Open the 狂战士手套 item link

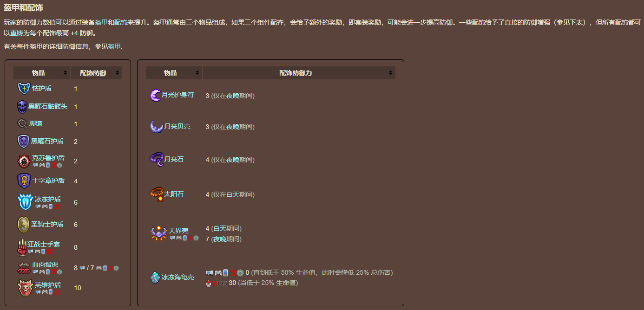(x=44, y=244)
